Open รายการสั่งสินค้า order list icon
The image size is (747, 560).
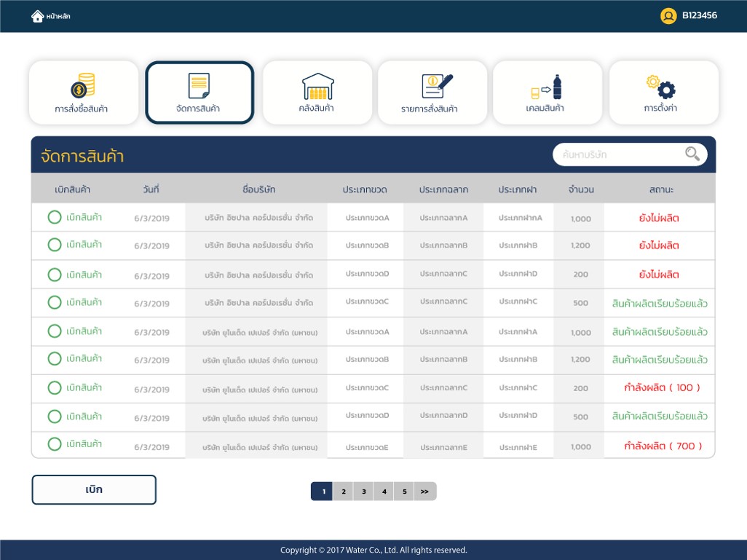(x=436, y=86)
